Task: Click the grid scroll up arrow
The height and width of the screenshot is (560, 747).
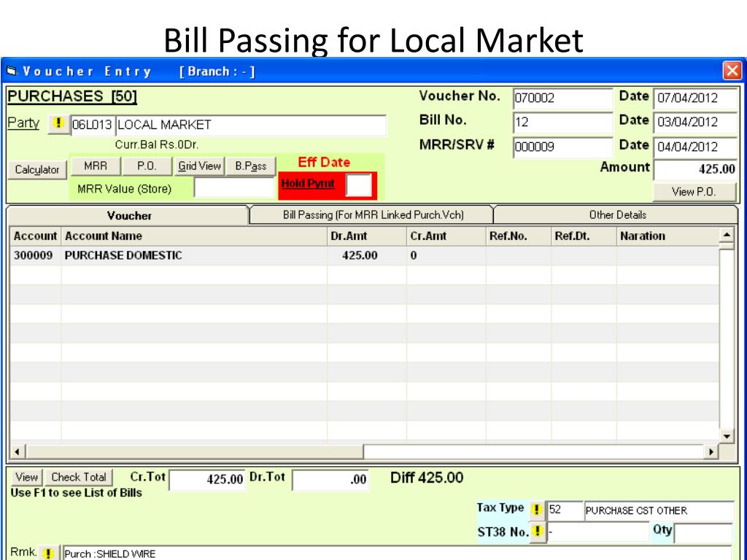Action: [x=727, y=235]
